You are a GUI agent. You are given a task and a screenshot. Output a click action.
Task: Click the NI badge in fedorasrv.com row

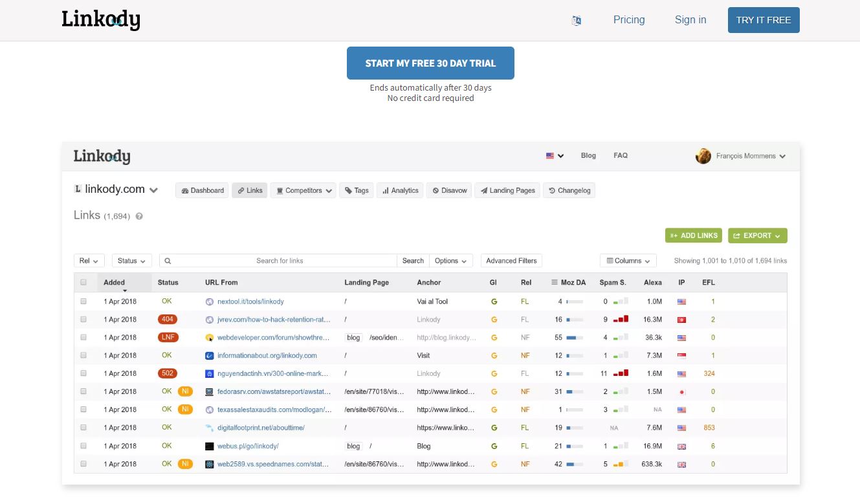pos(185,391)
